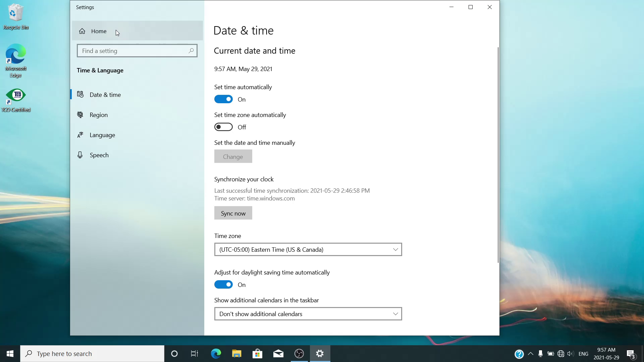This screenshot has height=362, width=644.
Task: Open File Explorer from the taskbar
Action: point(236,354)
